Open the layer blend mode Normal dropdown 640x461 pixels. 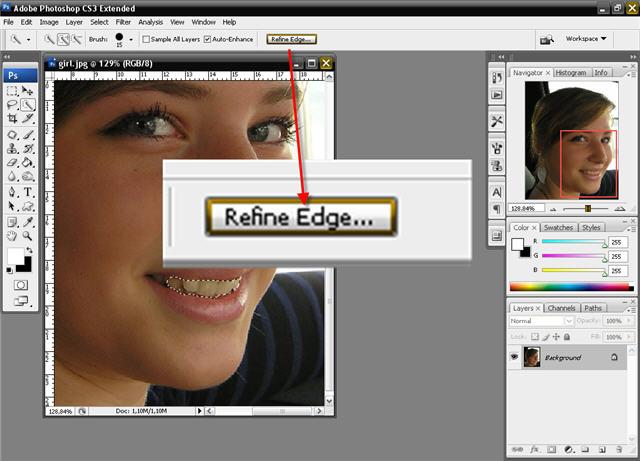(541, 321)
